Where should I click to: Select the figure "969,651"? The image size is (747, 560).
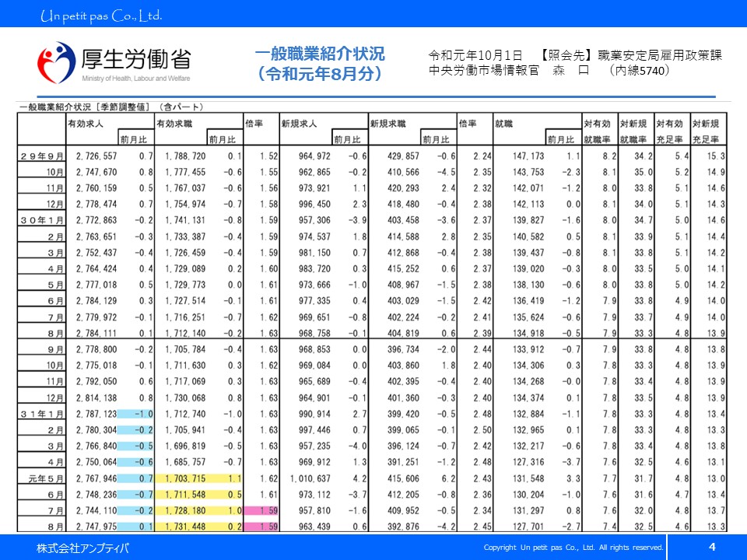click(314, 317)
